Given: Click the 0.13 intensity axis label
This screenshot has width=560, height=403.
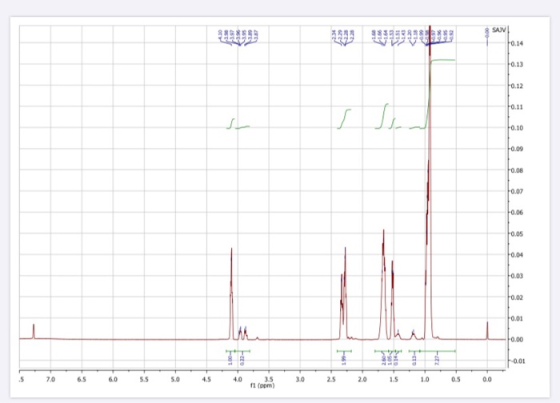Looking at the screenshot, I should click(517, 64).
